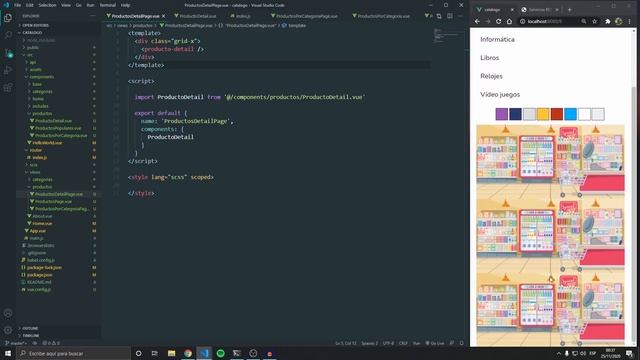Pick the purple color swatch
Viewport: 640px width, 360px height.
click(502, 114)
